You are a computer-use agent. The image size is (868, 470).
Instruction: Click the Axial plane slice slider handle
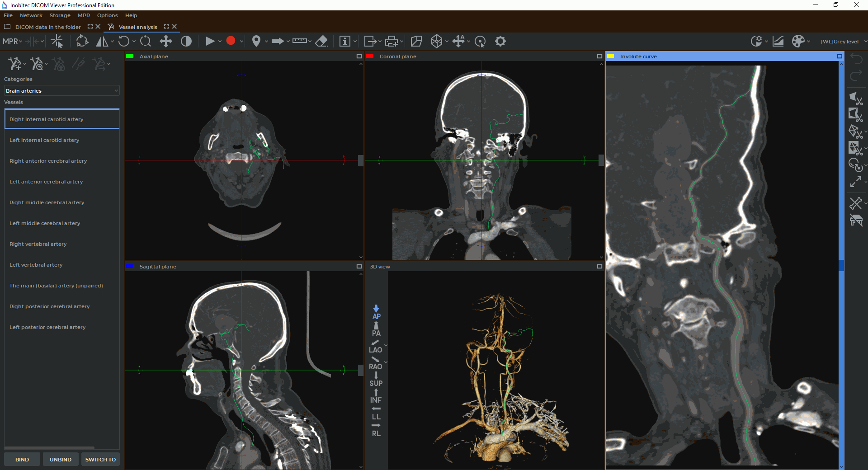(x=361, y=161)
